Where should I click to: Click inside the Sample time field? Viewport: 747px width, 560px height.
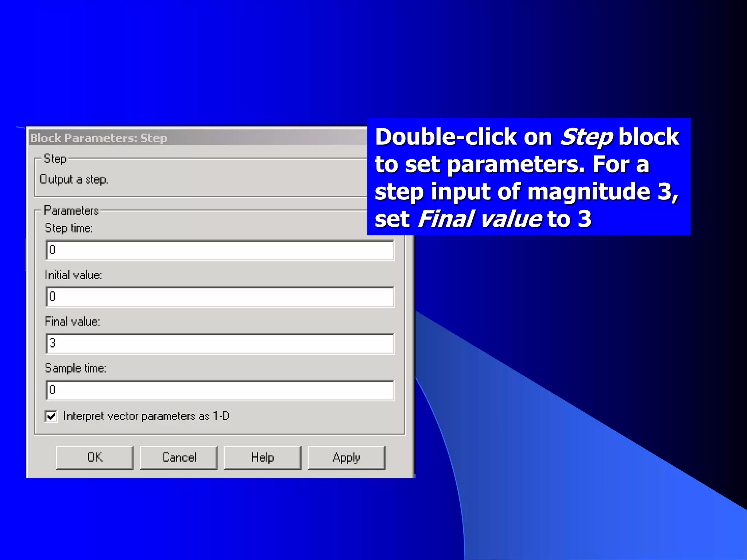(x=220, y=390)
